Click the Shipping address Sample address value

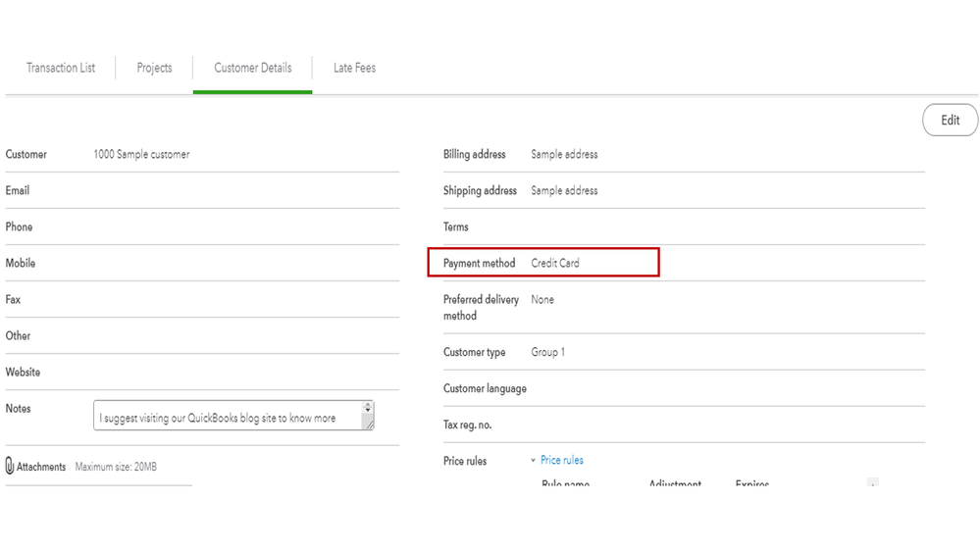(564, 190)
